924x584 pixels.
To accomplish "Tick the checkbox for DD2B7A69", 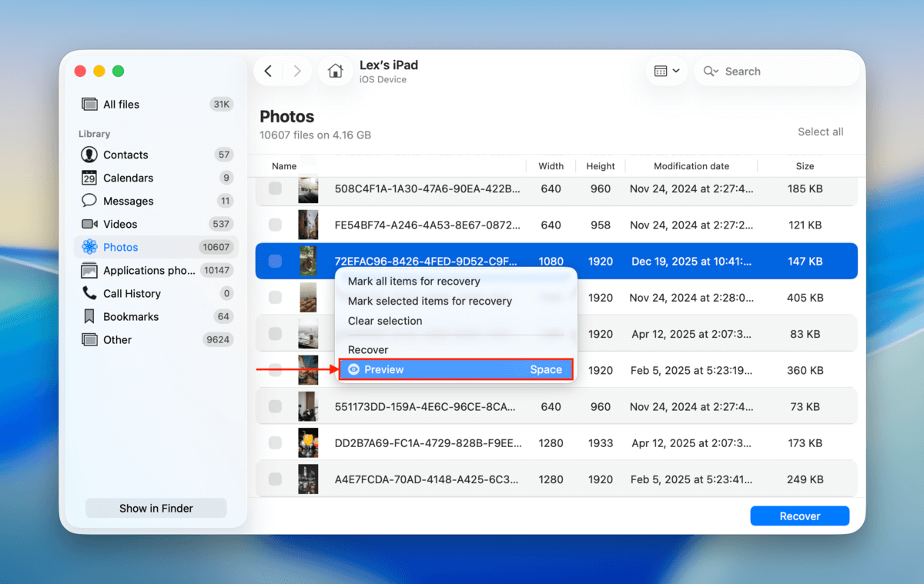I will tap(275, 442).
